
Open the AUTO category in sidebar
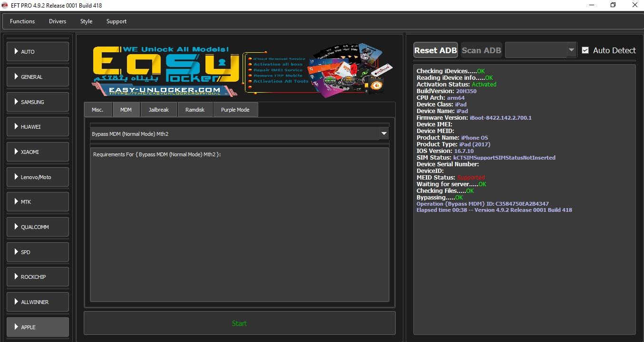38,52
